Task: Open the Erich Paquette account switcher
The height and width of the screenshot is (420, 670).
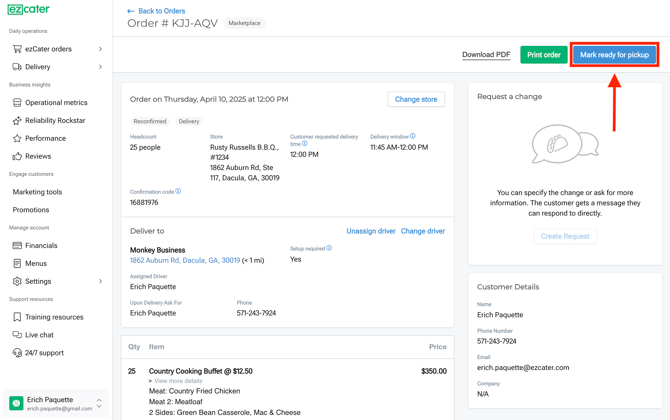Action: 98,403
